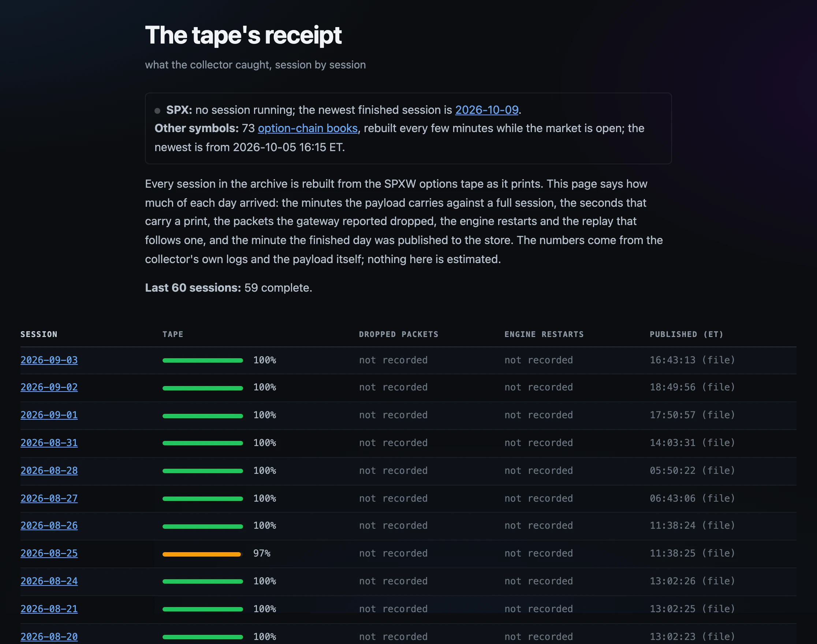
Task: Select published time 18:49:56 (file)
Action: [692, 387]
